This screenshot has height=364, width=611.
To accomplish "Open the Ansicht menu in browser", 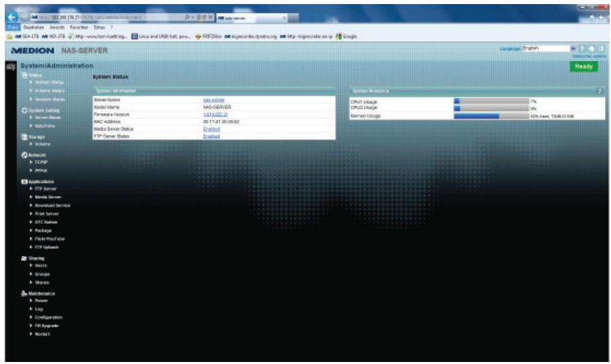I will tap(57, 27).
